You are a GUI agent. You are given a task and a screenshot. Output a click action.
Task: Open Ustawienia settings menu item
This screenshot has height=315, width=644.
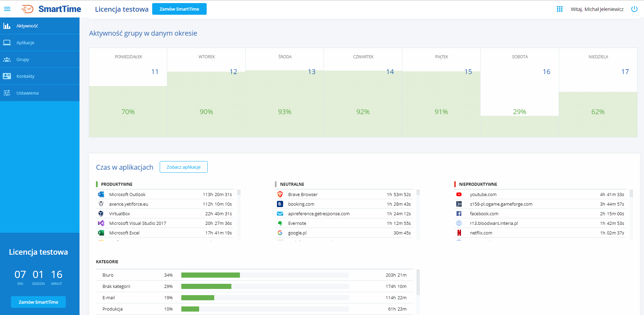pyautogui.click(x=27, y=93)
